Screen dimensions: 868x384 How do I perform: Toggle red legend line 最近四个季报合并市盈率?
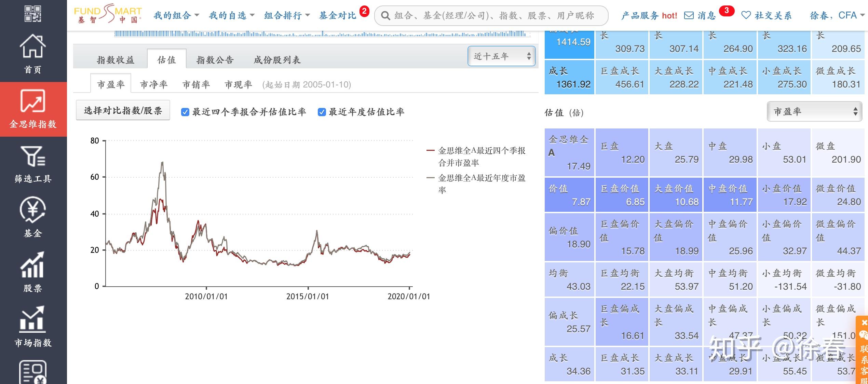(x=476, y=156)
